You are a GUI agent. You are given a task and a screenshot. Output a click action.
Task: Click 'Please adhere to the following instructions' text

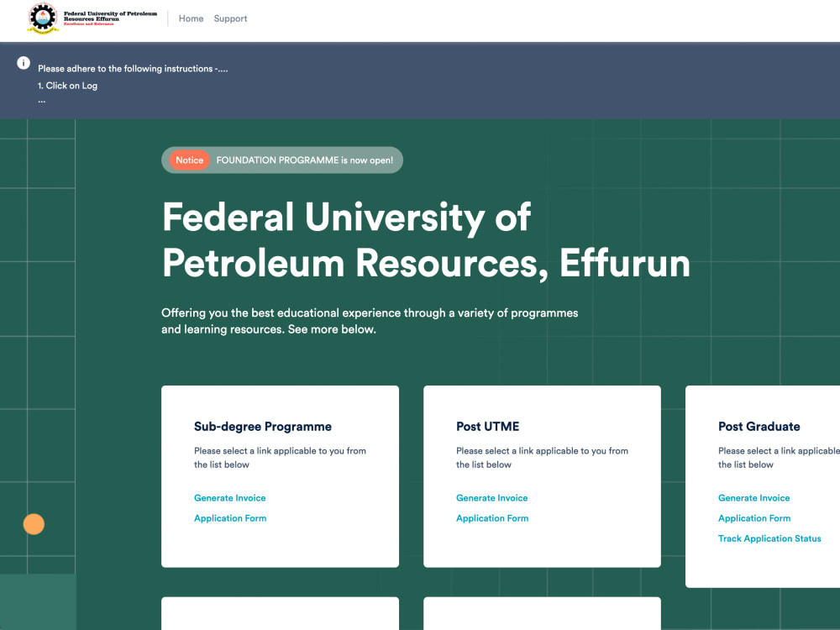coord(133,69)
